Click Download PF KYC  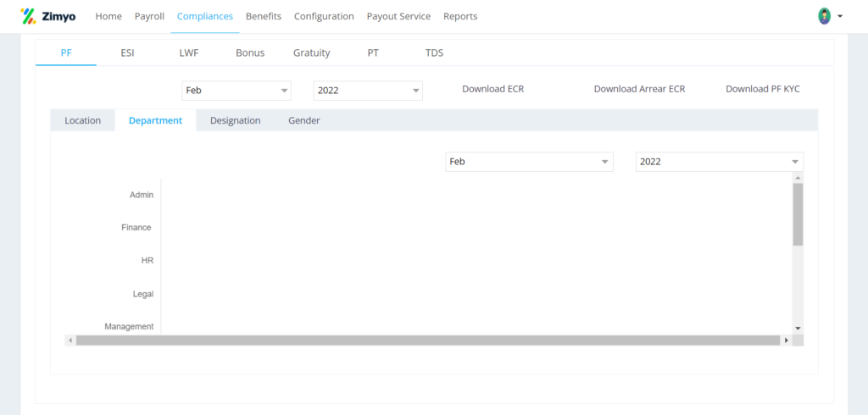[763, 89]
